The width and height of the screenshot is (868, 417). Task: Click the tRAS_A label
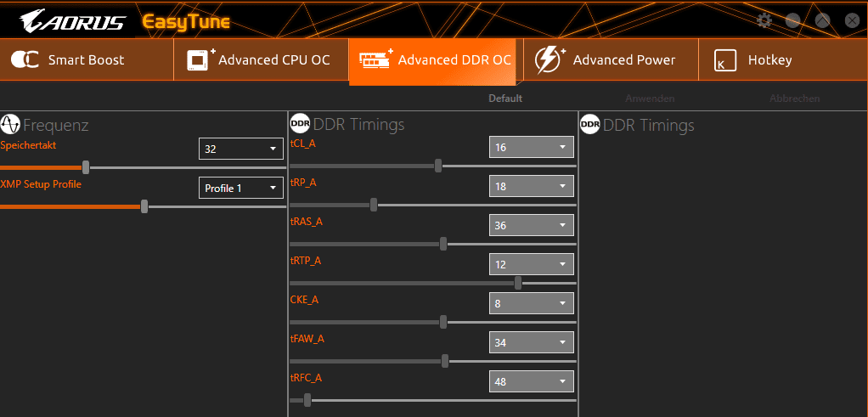(x=306, y=222)
